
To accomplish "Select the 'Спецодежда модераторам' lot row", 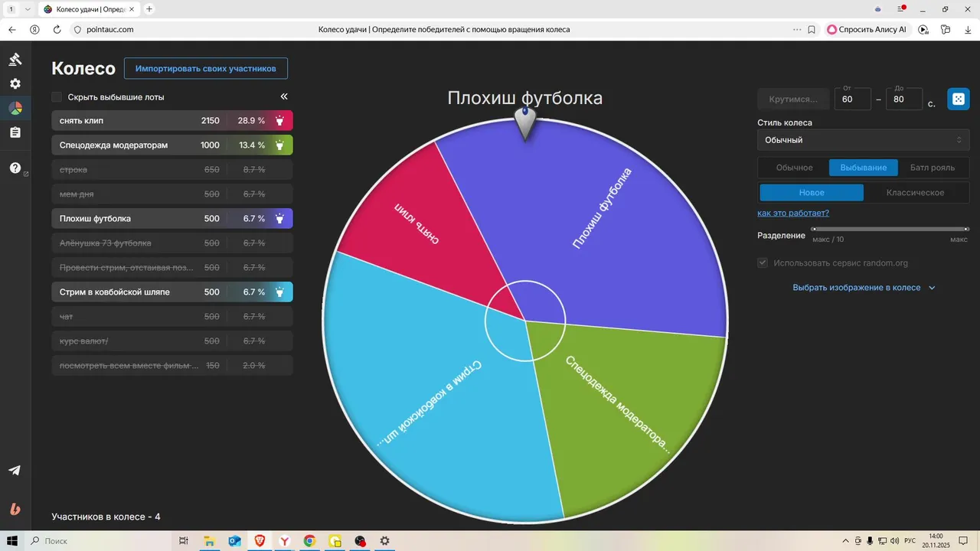I will [172, 145].
